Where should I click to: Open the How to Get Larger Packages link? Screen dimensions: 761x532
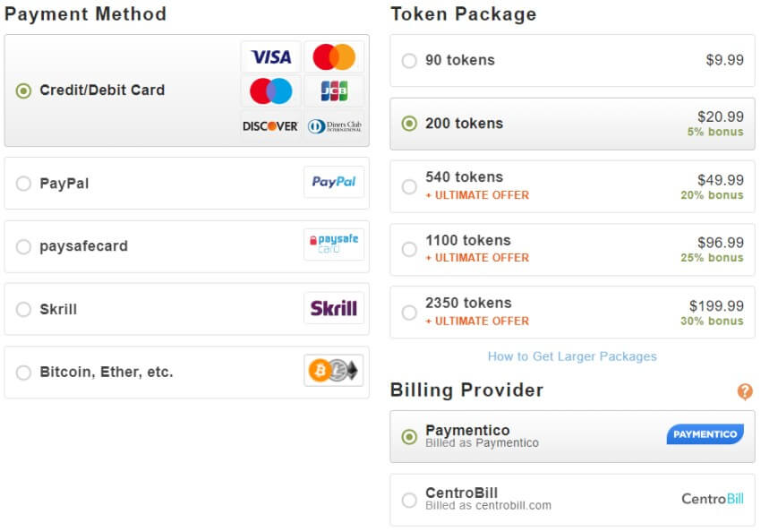pos(572,356)
